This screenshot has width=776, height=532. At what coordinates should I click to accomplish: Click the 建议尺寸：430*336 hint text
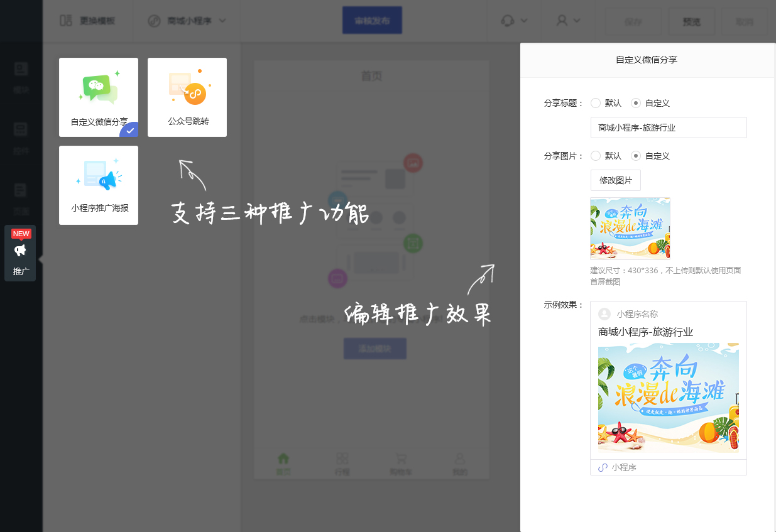[x=665, y=276]
